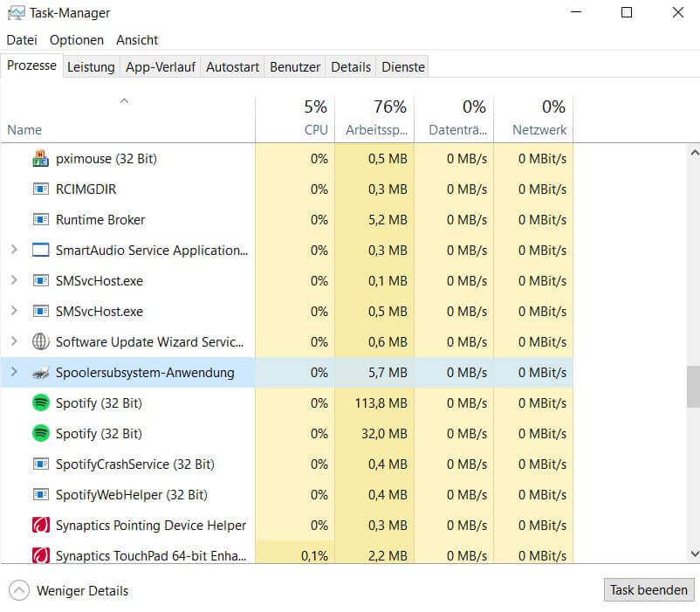Sort by the Datenträger column header
This screenshot has width=700, height=612.
point(454,119)
